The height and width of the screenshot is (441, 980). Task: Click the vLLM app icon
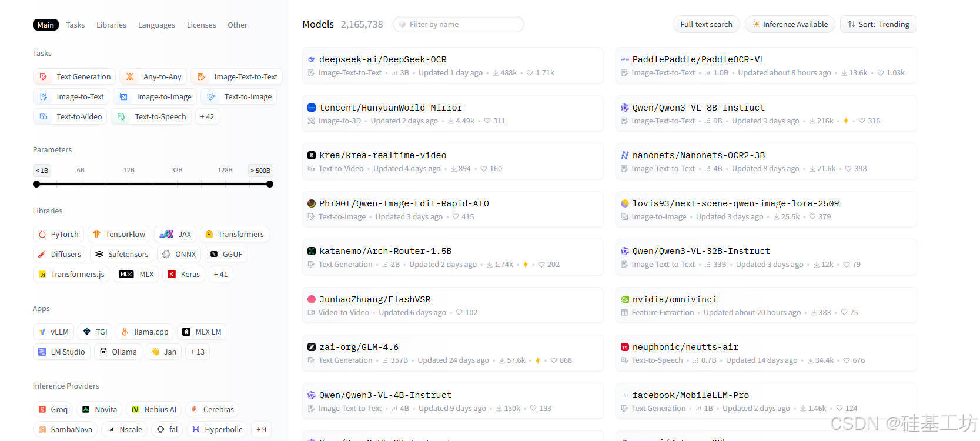(x=42, y=332)
